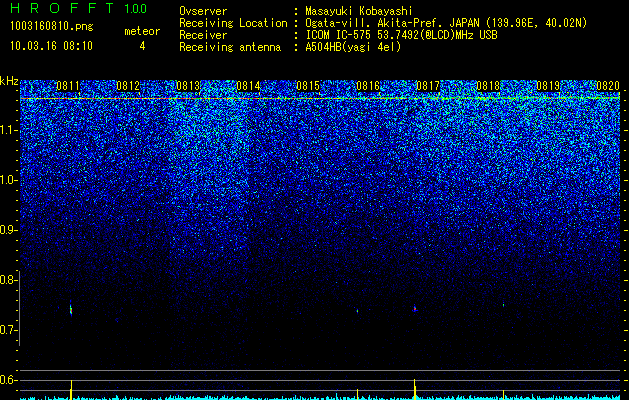
Task: Click the Receiving antenna label
Action: (x=230, y=47)
